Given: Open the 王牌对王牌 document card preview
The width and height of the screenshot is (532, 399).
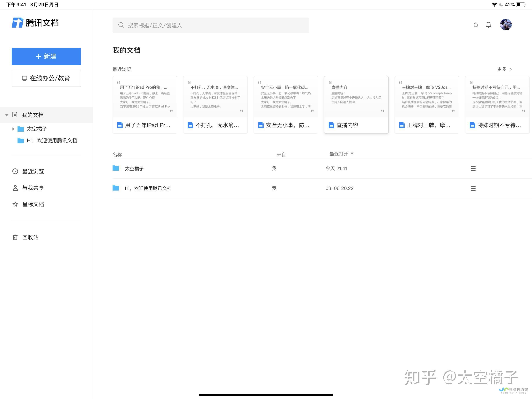Looking at the screenshot, I should (x=427, y=97).
